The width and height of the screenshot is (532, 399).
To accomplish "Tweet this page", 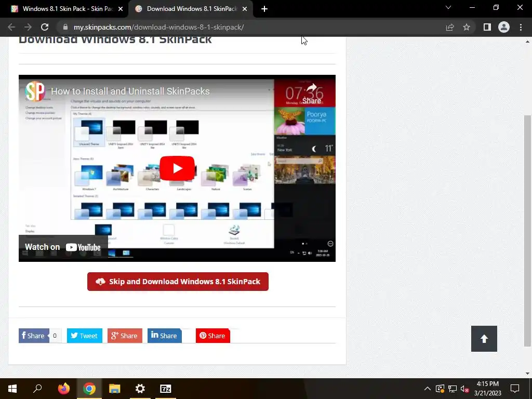I will (x=85, y=336).
